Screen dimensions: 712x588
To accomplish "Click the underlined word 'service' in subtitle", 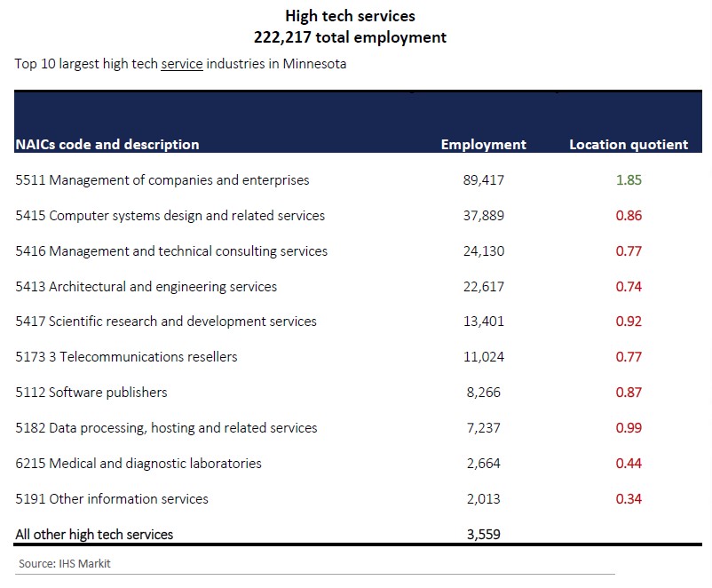I will tap(181, 64).
